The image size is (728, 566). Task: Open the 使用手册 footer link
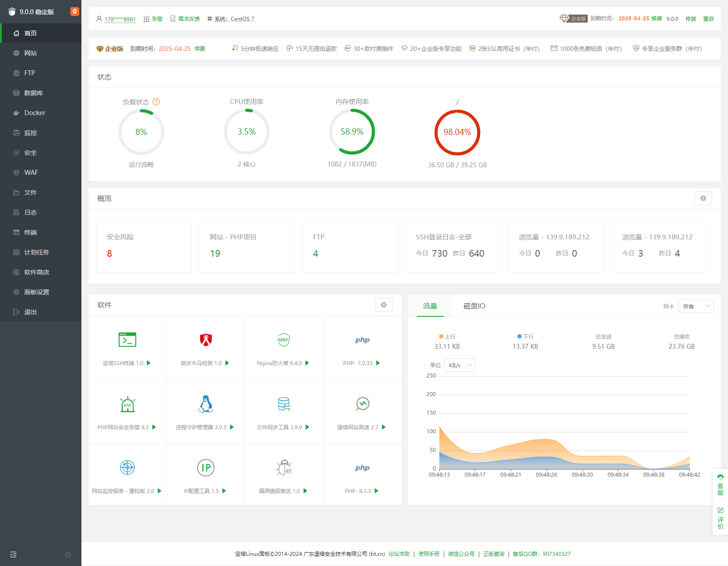pyautogui.click(x=429, y=554)
